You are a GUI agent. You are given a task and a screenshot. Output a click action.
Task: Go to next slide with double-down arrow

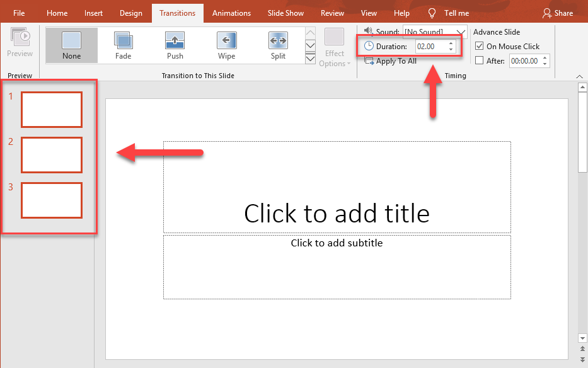pyautogui.click(x=582, y=359)
